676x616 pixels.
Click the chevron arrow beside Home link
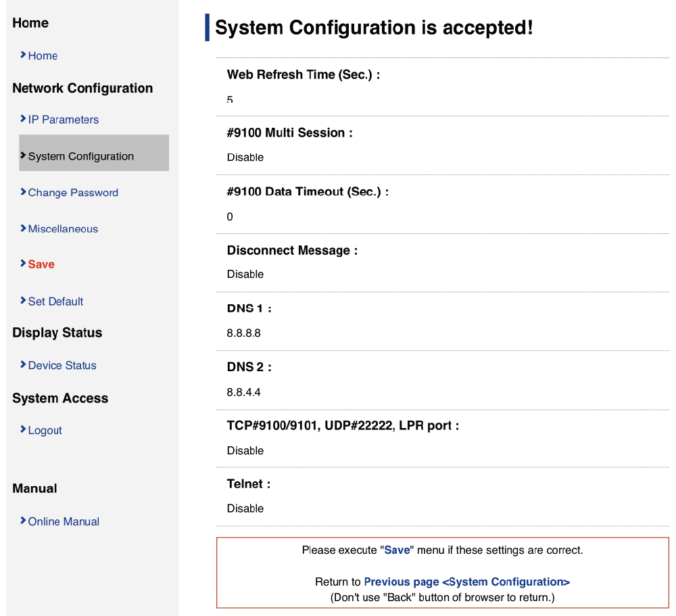click(23, 55)
